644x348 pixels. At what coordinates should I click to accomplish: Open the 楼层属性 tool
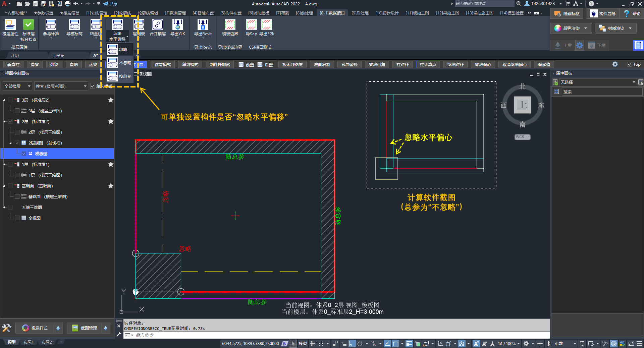click(10, 25)
